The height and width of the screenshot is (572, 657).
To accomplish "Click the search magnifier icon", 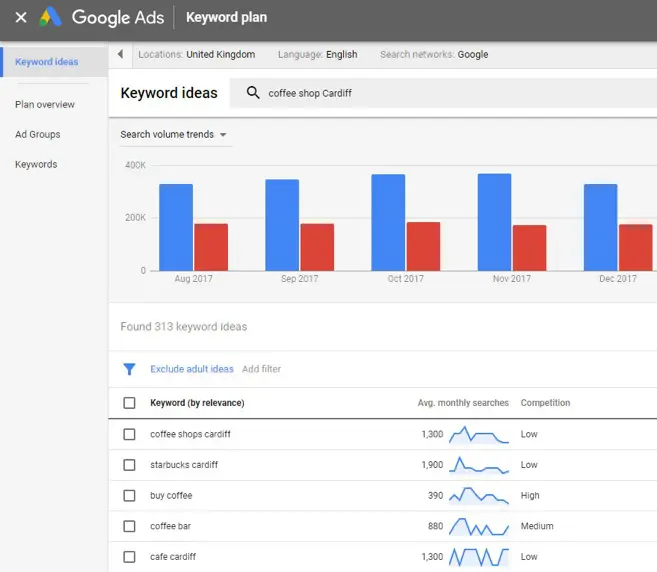I will (x=253, y=93).
